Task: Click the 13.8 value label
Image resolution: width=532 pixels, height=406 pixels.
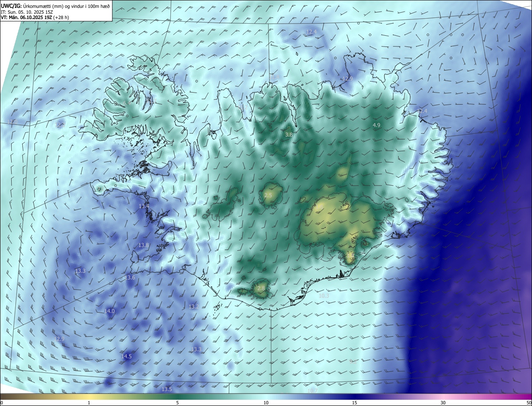Action: (143, 245)
